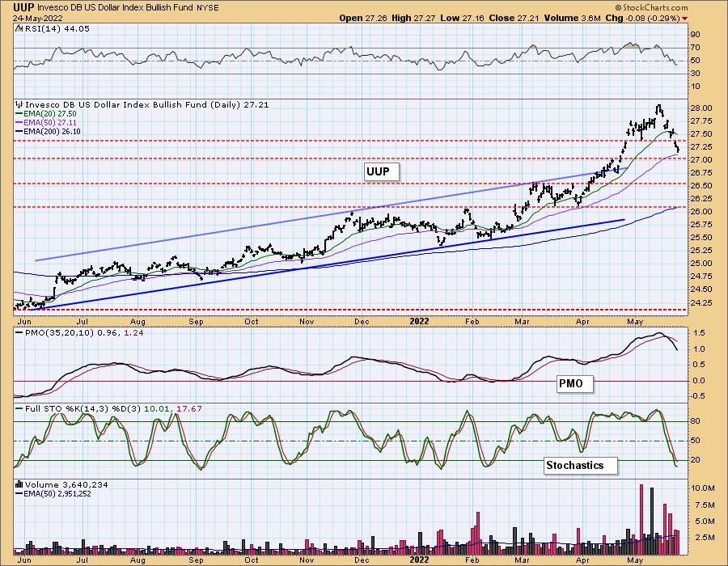Click the StockCharts.com watermark text
Image resolution: width=728 pixels, height=566 pixels.
pos(651,7)
